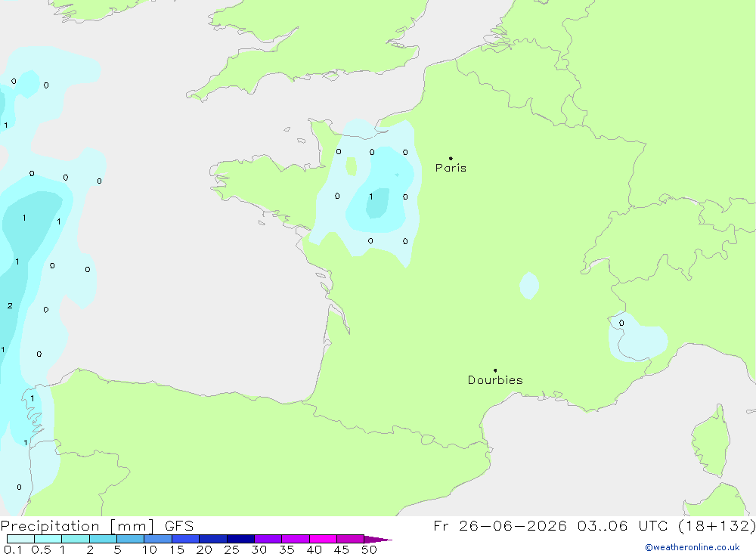Click the 0.1–0.5 mm legend swatch
The image size is (756, 554).
tap(20, 539)
